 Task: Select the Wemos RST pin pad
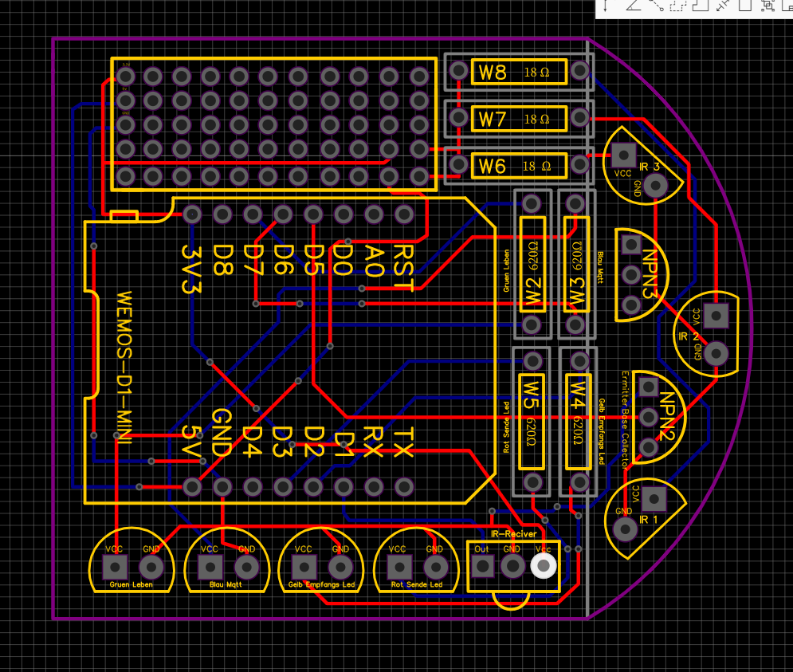pyautogui.click(x=404, y=214)
